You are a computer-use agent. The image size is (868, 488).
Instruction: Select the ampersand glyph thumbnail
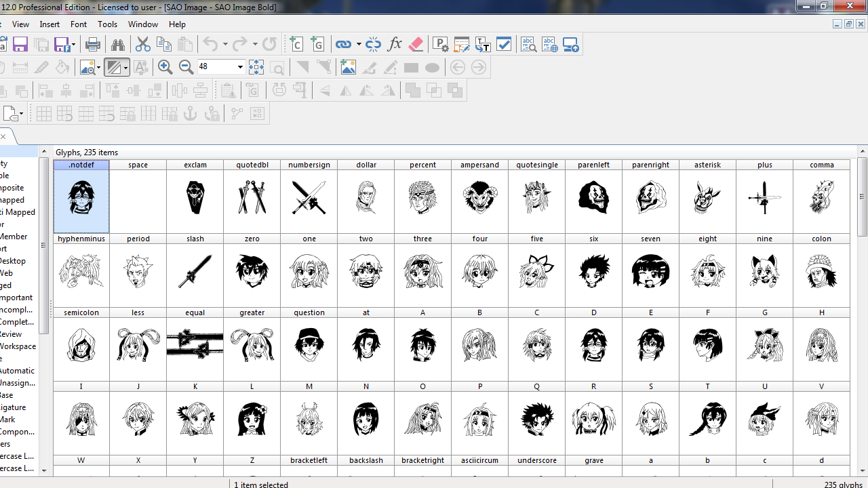479,198
